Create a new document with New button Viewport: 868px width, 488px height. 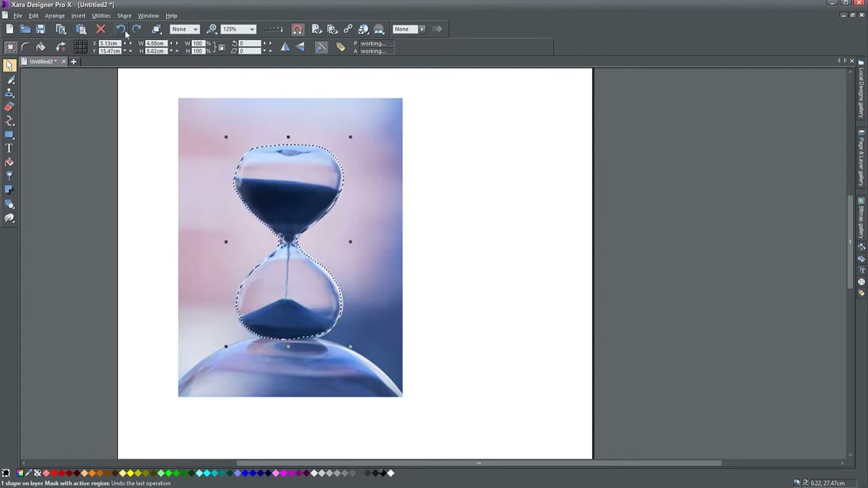(9, 28)
